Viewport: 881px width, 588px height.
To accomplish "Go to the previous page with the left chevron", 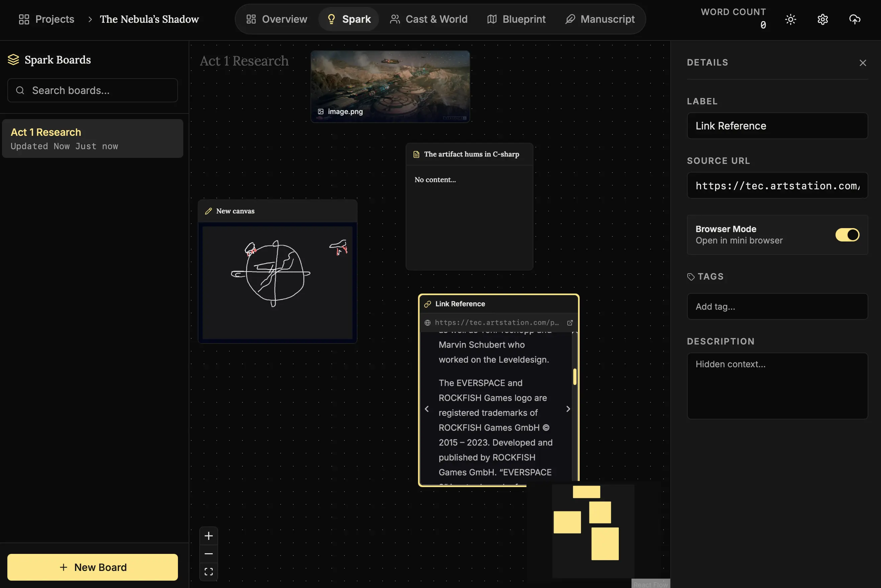I will pyautogui.click(x=427, y=409).
